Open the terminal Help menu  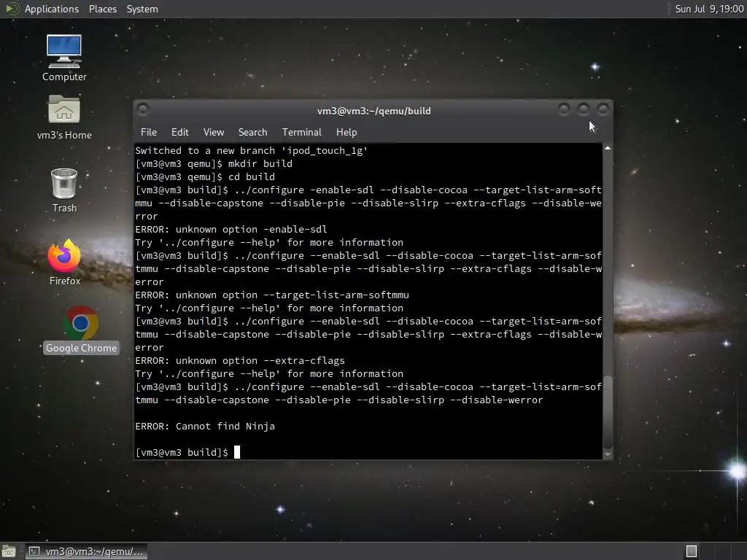[347, 132]
